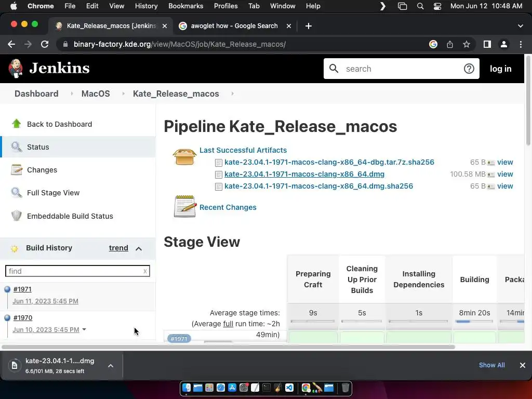Open Safari from the Dock
Screen dimensions: 532x399
[221, 388]
